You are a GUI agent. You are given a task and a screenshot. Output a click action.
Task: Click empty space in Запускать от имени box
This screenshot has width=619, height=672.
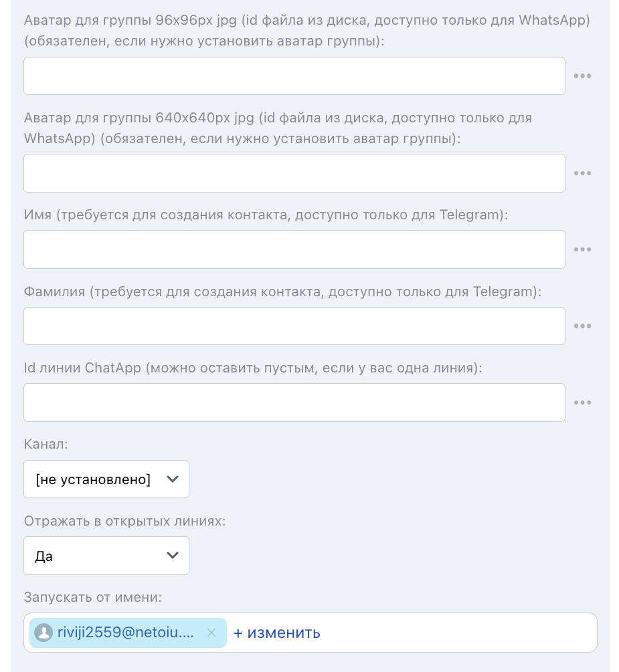click(x=462, y=633)
